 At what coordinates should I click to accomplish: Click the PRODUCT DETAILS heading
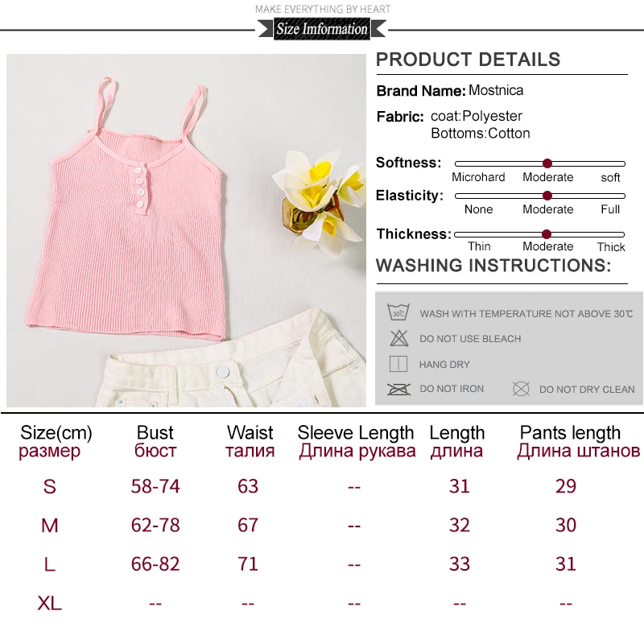click(x=469, y=60)
